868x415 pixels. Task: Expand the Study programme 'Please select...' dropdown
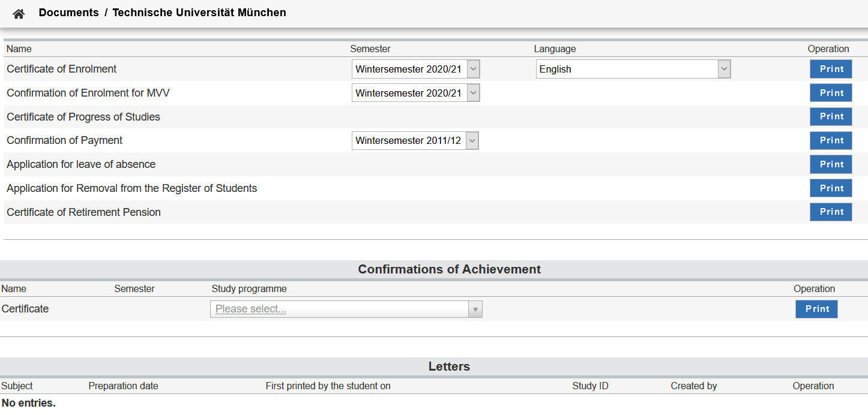346,309
